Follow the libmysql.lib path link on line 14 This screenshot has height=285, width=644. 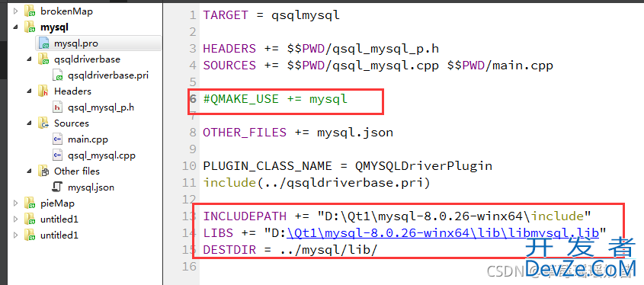pyautogui.click(x=443, y=233)
